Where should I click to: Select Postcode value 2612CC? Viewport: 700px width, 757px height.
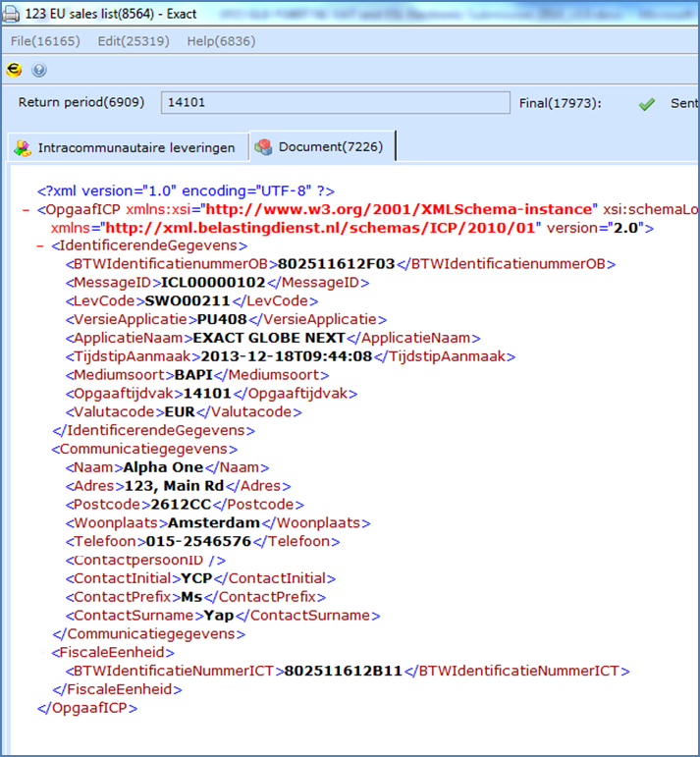pyautogui.click(x=181, y=505)
